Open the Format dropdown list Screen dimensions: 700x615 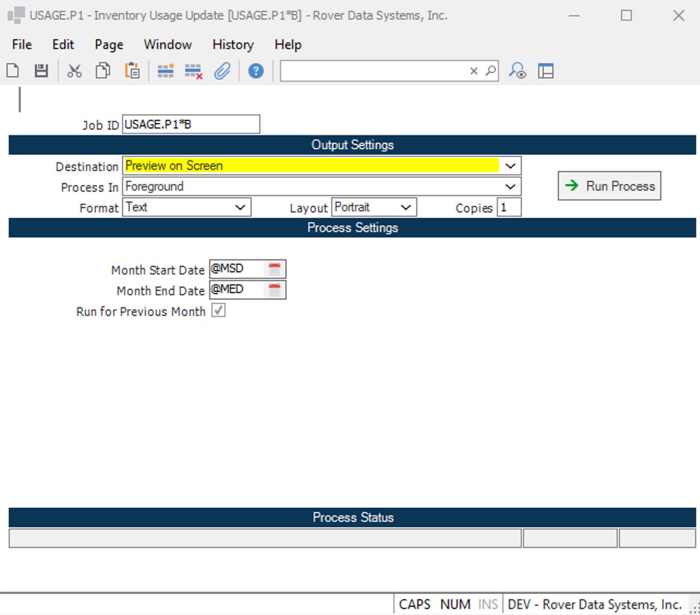240,208
